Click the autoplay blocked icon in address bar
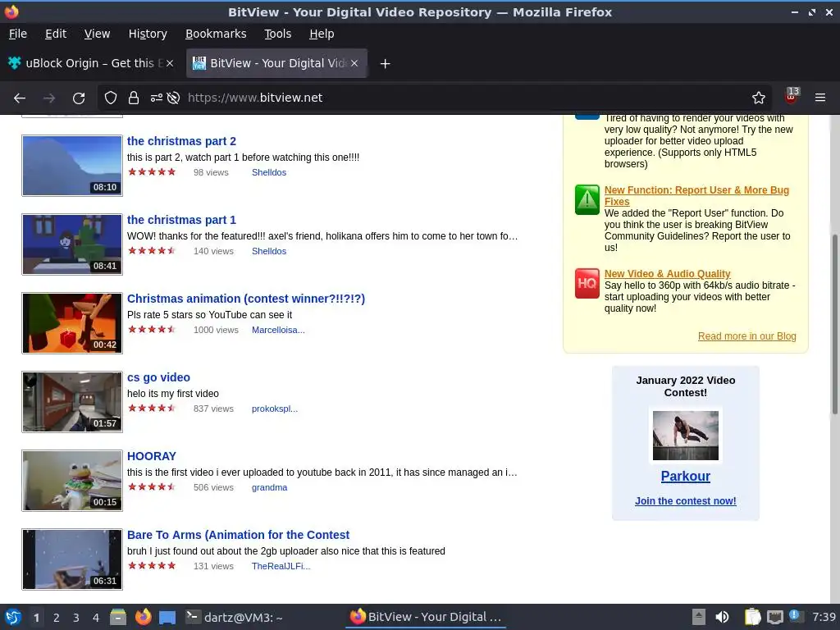The image size is (840, 630). pos(173,98)
